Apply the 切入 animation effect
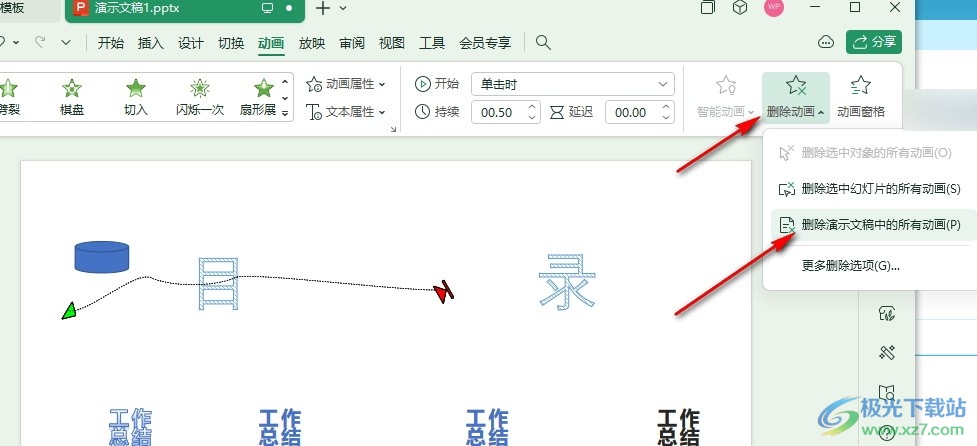 pyautogui.click(x=136, y=98)
